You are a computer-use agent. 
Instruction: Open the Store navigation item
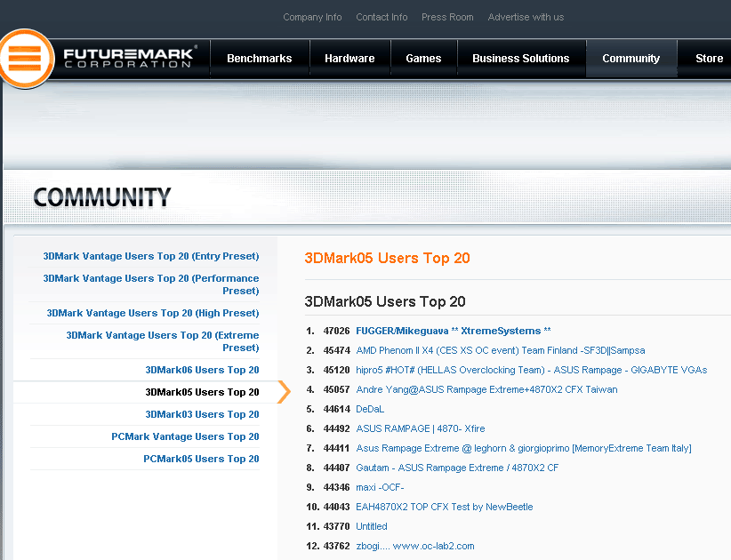tap(709, 59)
